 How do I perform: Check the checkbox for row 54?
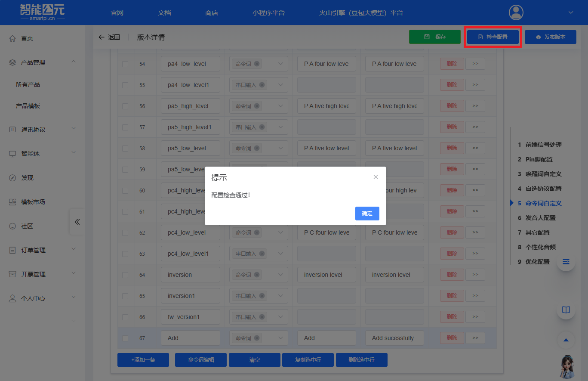click(x=125, y=64)
